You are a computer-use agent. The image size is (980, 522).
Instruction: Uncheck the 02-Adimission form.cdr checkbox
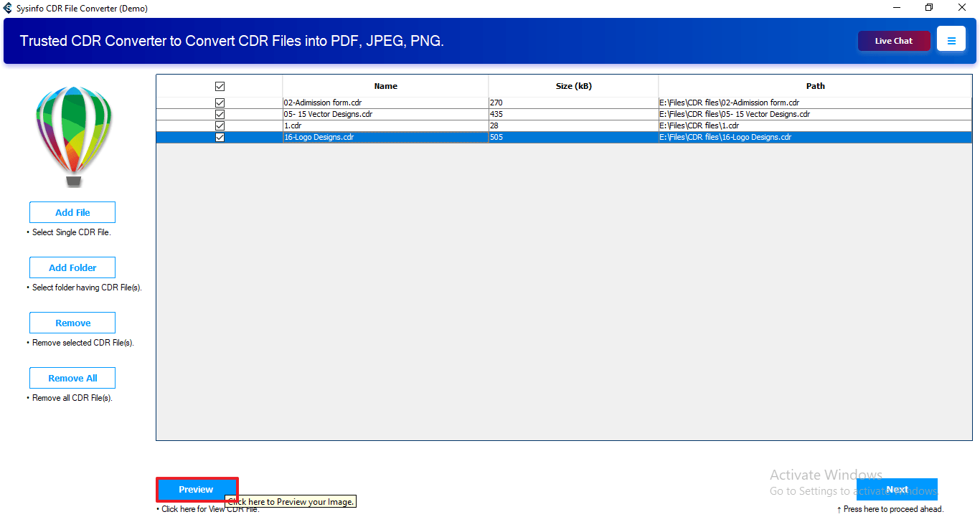coord(220,103)
